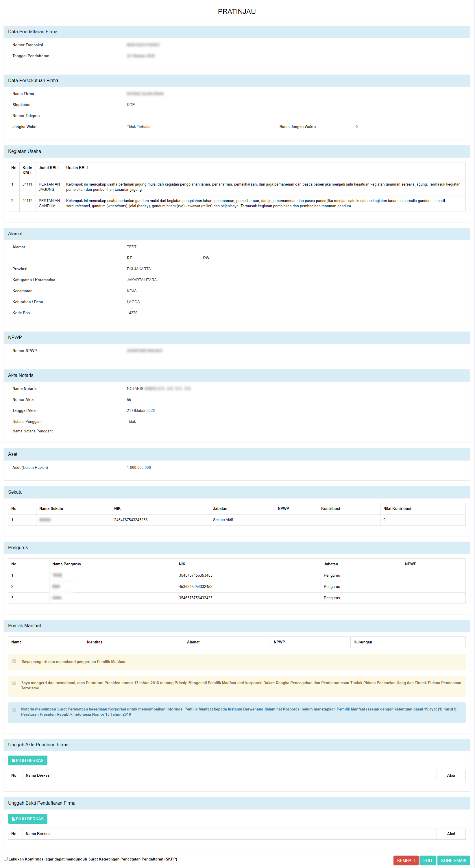Viewport: 475px width, 868px height.
Task: Click the EDIT button
Action: click(428, 860)
